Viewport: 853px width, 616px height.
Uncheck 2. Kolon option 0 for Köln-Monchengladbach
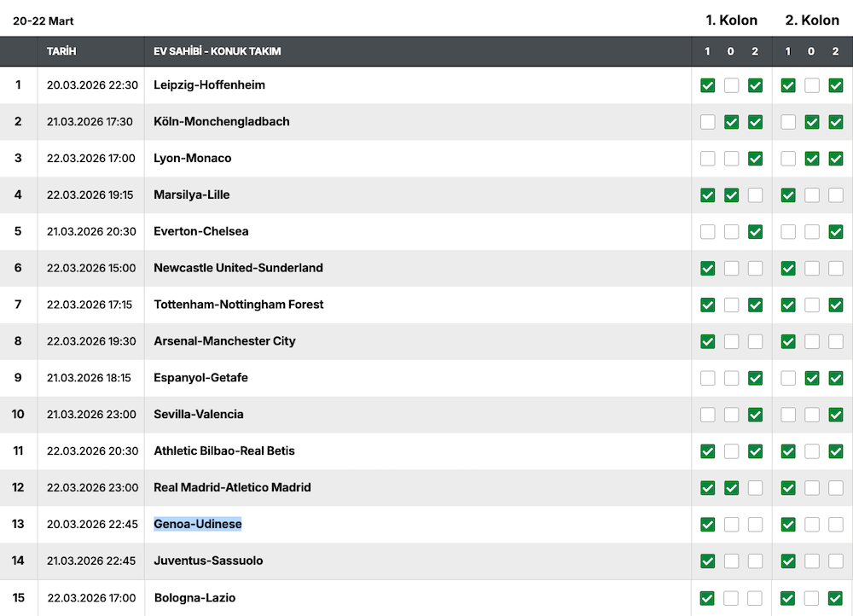click(812, 122)
